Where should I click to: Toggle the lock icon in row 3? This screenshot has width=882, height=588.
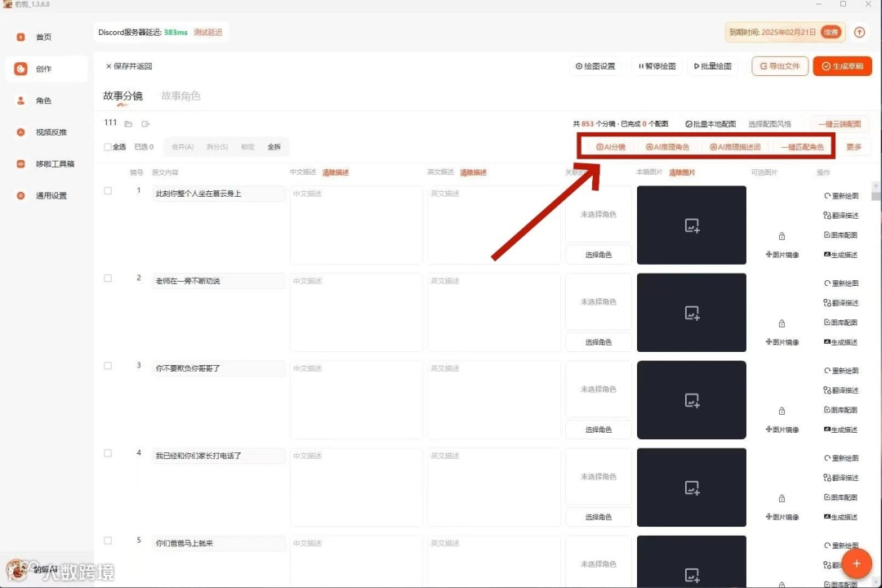(782, 411)
